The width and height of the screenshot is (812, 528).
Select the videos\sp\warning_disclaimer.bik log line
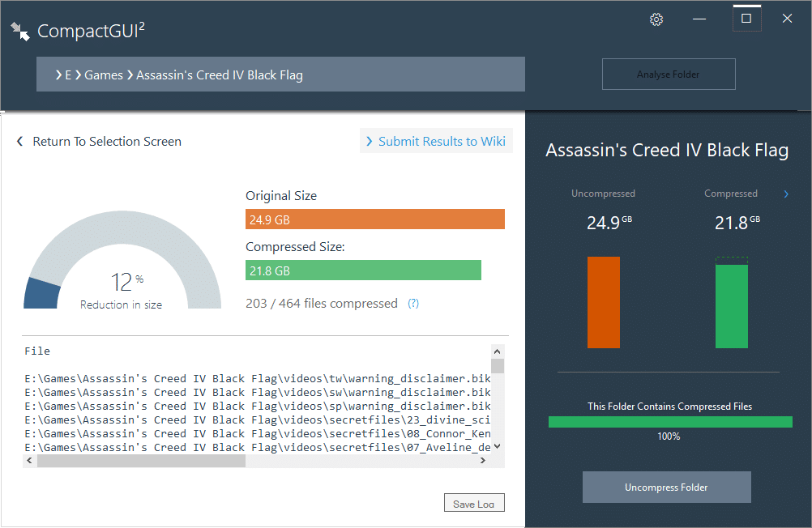point(258,407)
